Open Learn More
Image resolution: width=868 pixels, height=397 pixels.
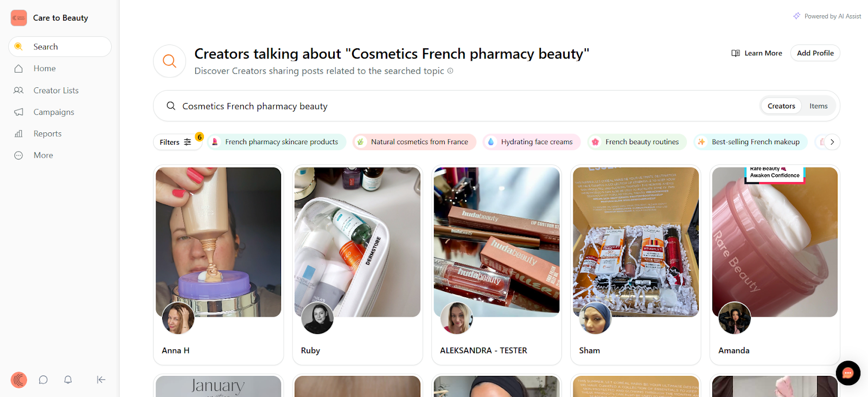point(756,53)
